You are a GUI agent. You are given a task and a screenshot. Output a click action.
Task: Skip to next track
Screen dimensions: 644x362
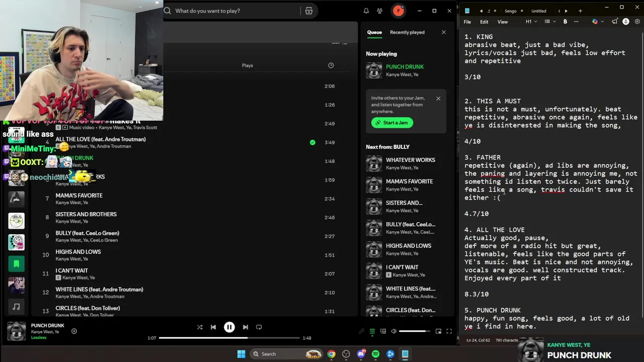(245, 327)
